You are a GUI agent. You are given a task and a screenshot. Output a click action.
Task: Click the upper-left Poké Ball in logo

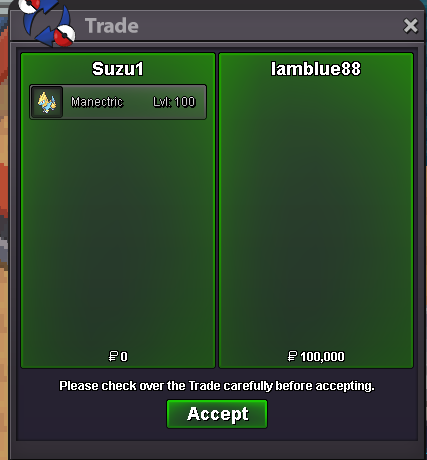[29, 6]
